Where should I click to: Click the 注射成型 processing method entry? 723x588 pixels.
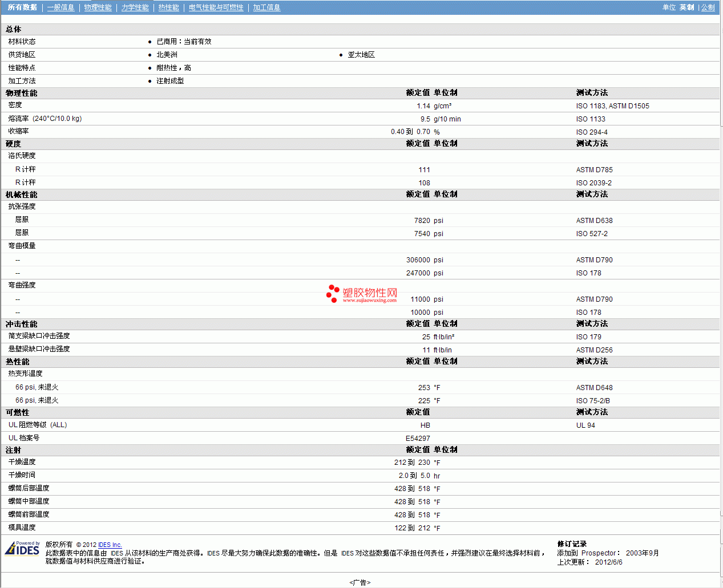(170, 81)
